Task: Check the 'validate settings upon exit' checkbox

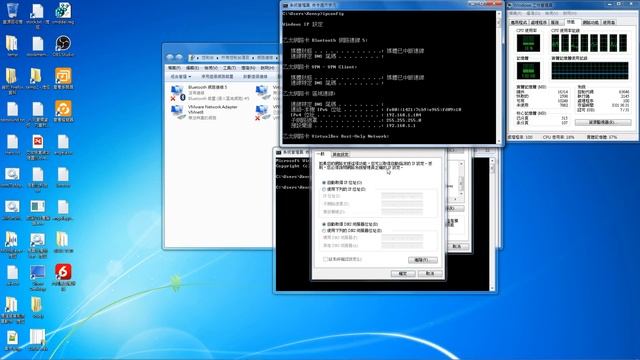Action: click(325, 259)
